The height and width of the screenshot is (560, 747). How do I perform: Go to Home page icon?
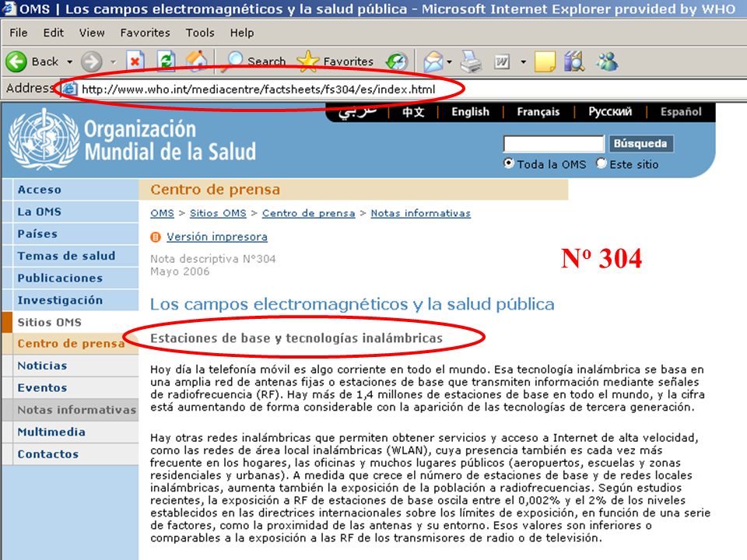tap(196, 61)
